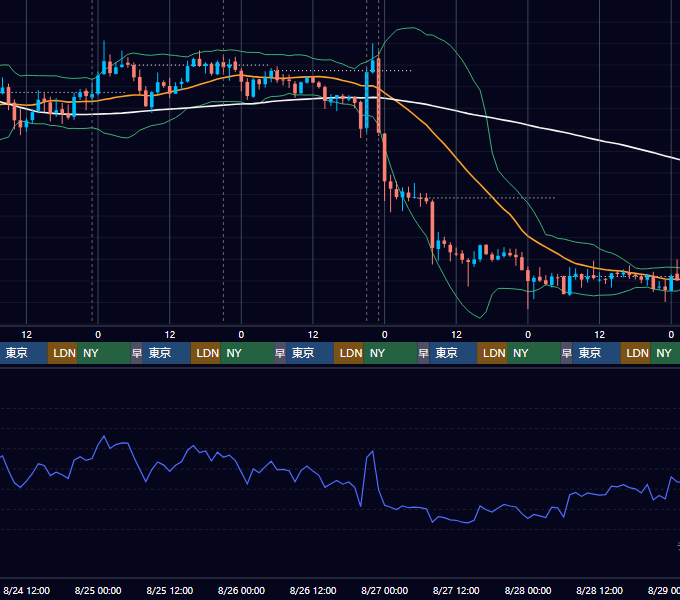This screenshot has width=680, height=600.
Task: Select the 早 early session block on 8/27
Action: pos(423,353)
